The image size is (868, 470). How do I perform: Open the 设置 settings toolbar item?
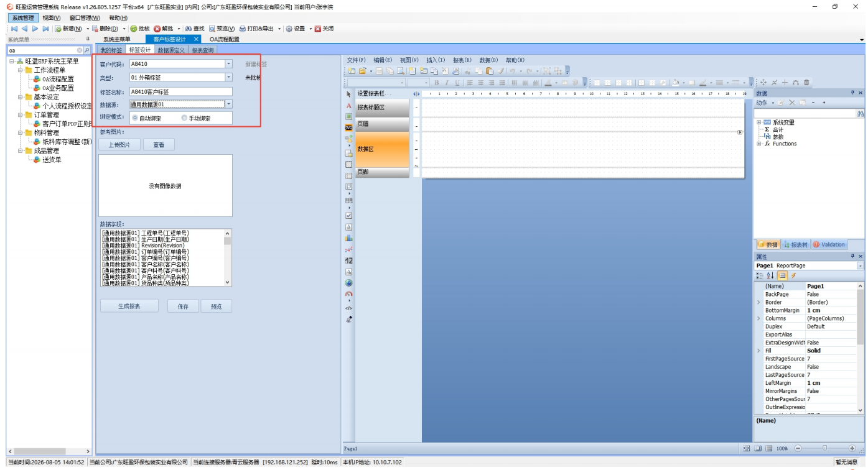click(296, 29)
